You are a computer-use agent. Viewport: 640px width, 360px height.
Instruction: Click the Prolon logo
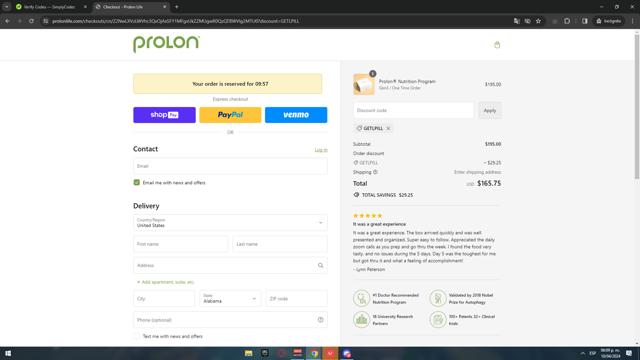tap(167, 44)
